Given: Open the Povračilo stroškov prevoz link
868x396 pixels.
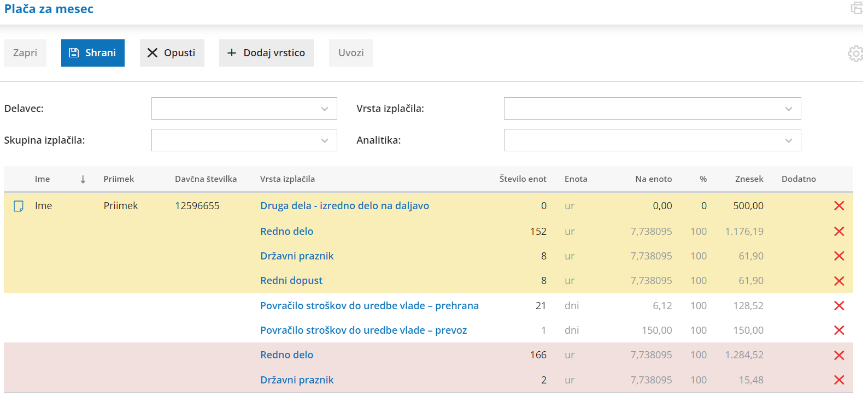Looking at the screenshot, I should (x=363, y=330).
